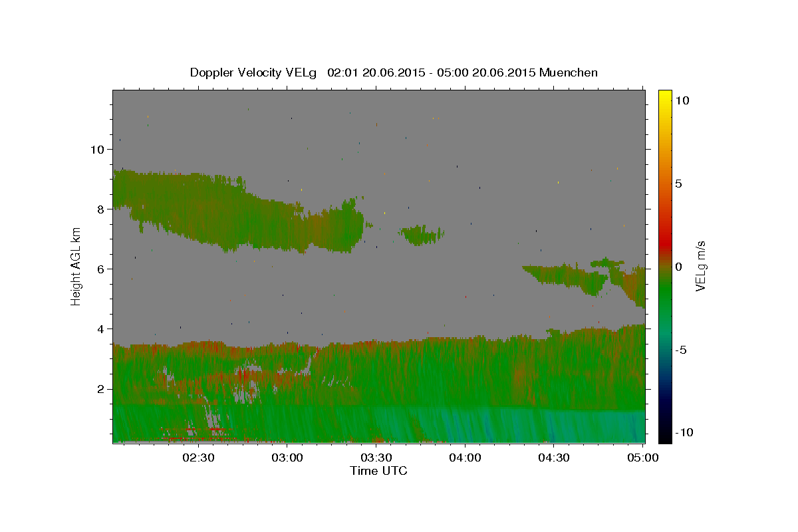
Task: Click the '03:00' time axis label
Action: [288, 458]
